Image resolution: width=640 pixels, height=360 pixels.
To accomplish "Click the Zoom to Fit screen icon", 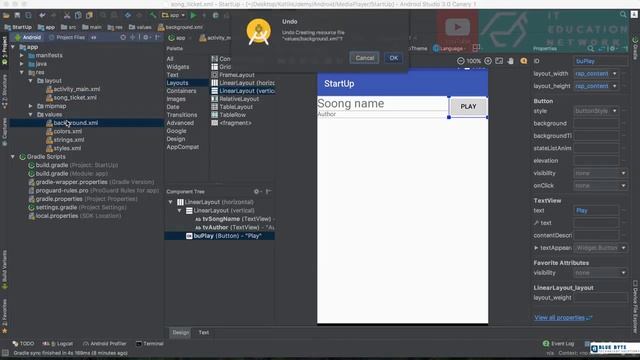I will click(499, 61).
